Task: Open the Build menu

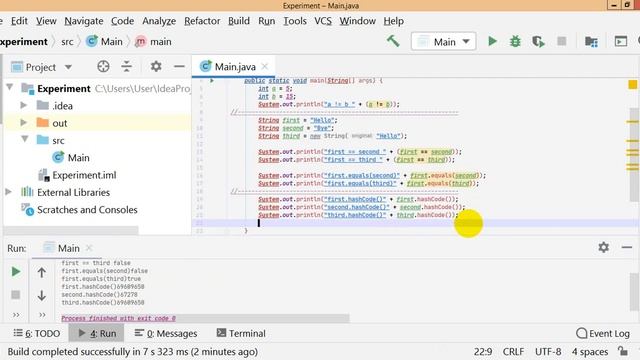Action: [239, 21]
